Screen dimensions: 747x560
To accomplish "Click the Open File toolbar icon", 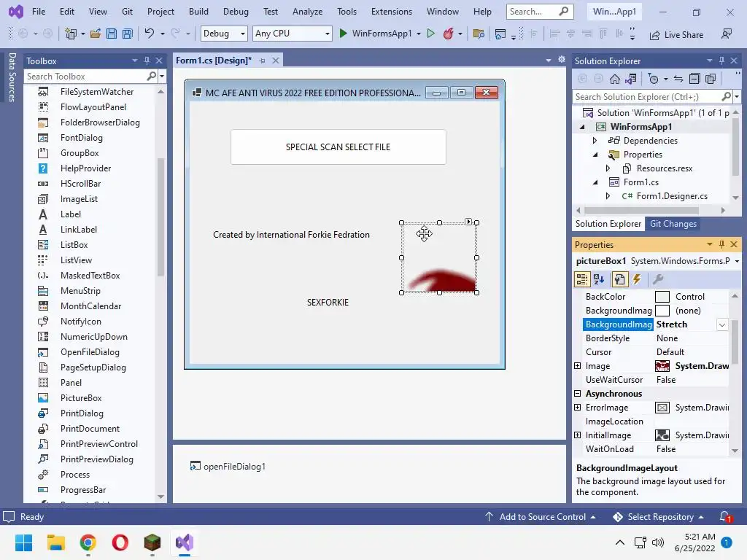I will pyautogui.click(x=96, y=34).
